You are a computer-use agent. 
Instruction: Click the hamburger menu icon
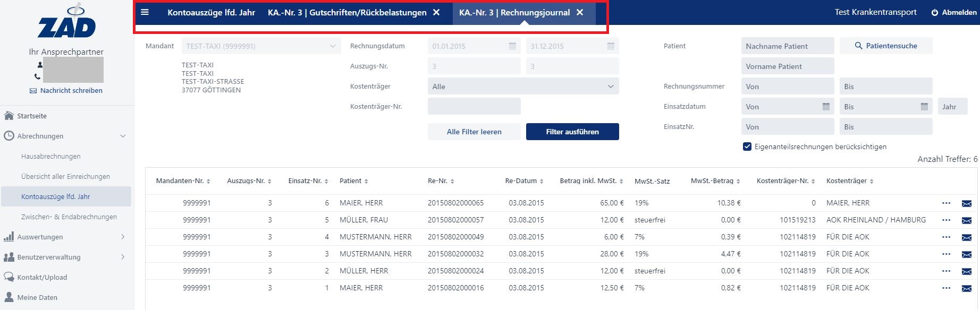coord(145,12)
